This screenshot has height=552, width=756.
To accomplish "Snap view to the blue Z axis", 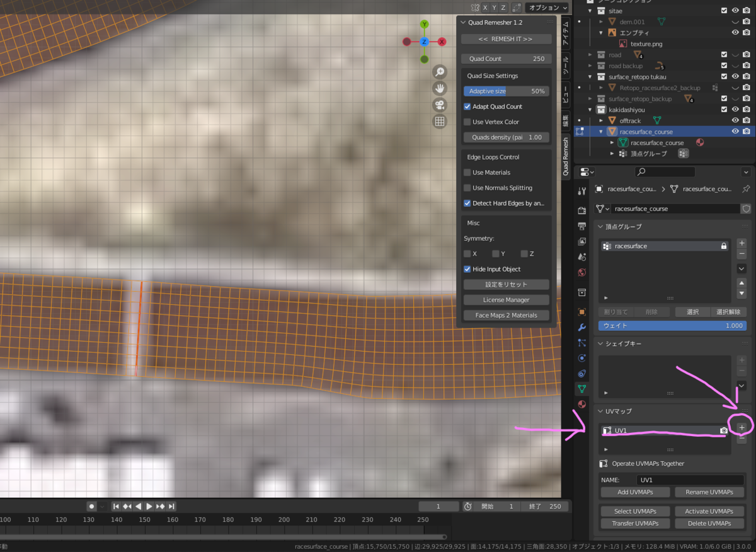I will point(425,42).
